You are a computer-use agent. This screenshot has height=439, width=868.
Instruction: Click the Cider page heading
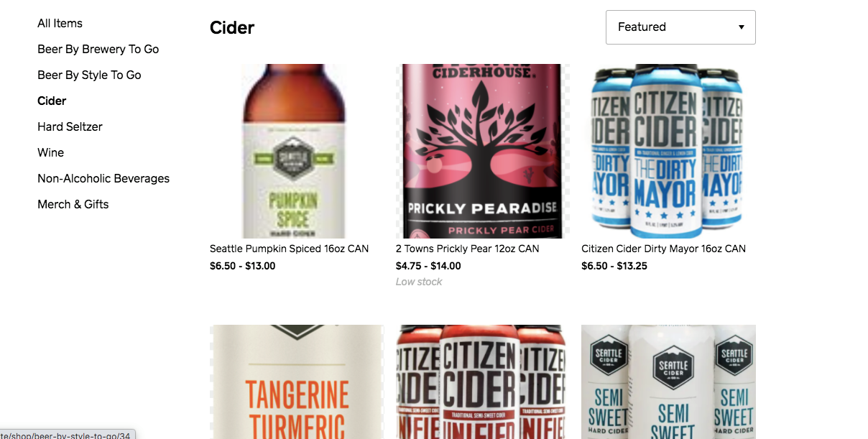[x=232, y=27]
